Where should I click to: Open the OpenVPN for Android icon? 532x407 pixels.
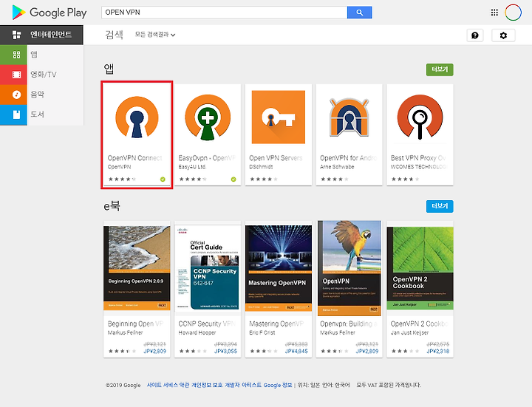pyautogui.click(x=349, y=117)
